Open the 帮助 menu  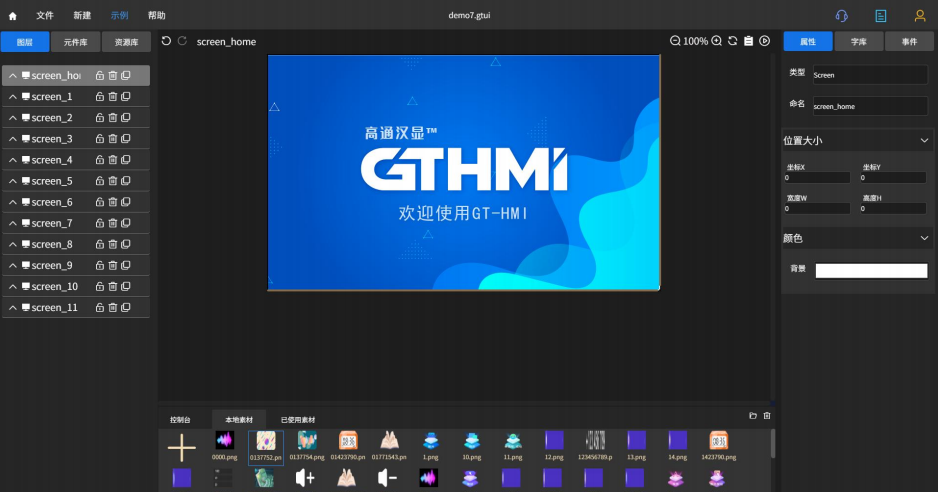(157, 16)
